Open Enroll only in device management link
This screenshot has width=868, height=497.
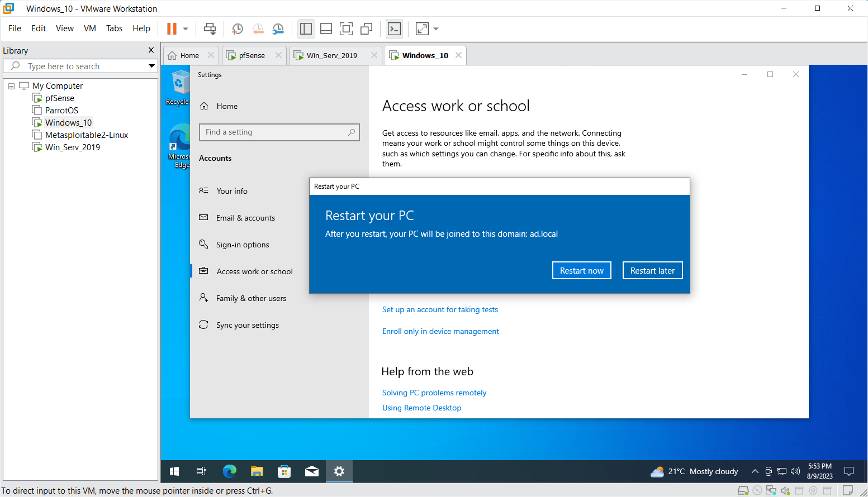pos(440,331)
